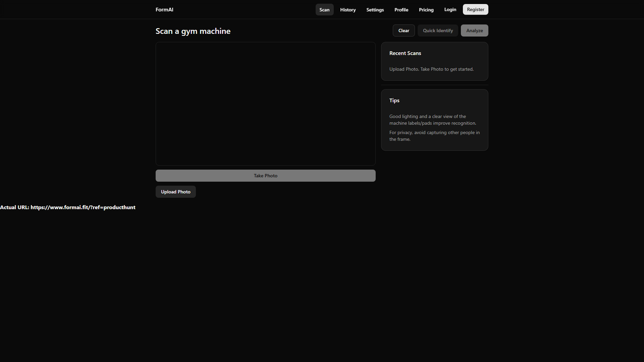
Task: Click the Recent Scans heading
Action: (405, 53)
